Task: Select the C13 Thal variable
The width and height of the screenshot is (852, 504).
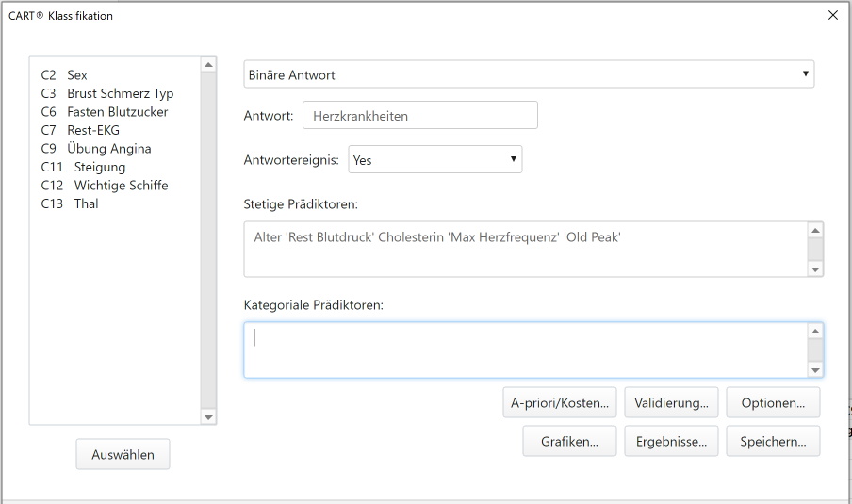Action: pyautogui.click(x=70, y=203)
